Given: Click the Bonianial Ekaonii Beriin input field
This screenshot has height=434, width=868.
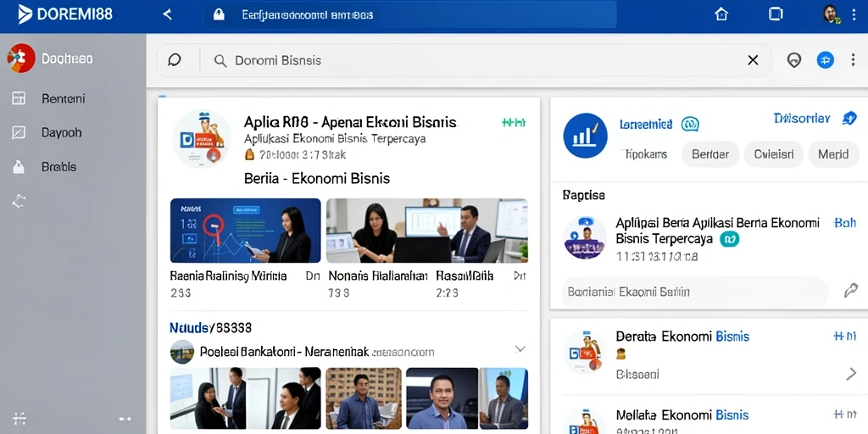Looking at the screenshot, I should coord(695,292).
